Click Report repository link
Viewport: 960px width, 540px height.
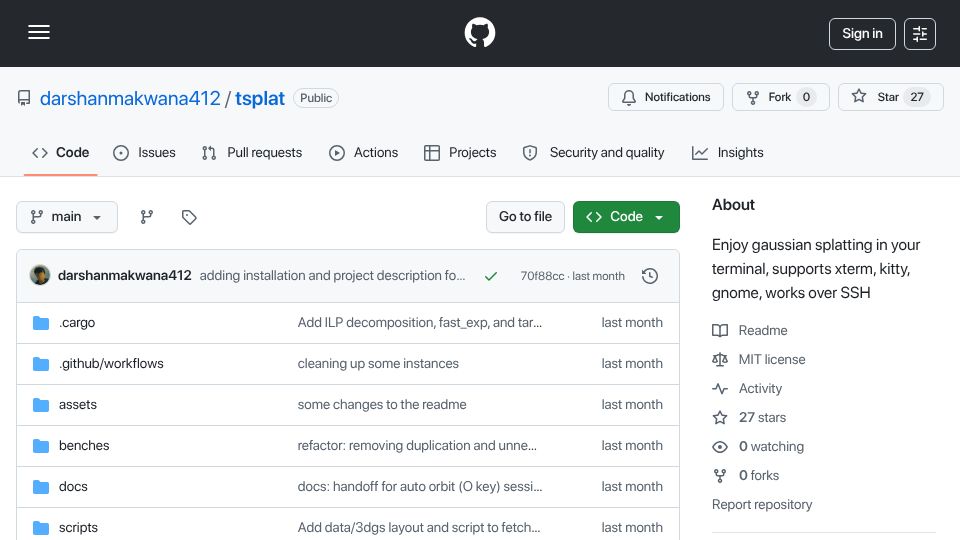click(x=762, y=504)
